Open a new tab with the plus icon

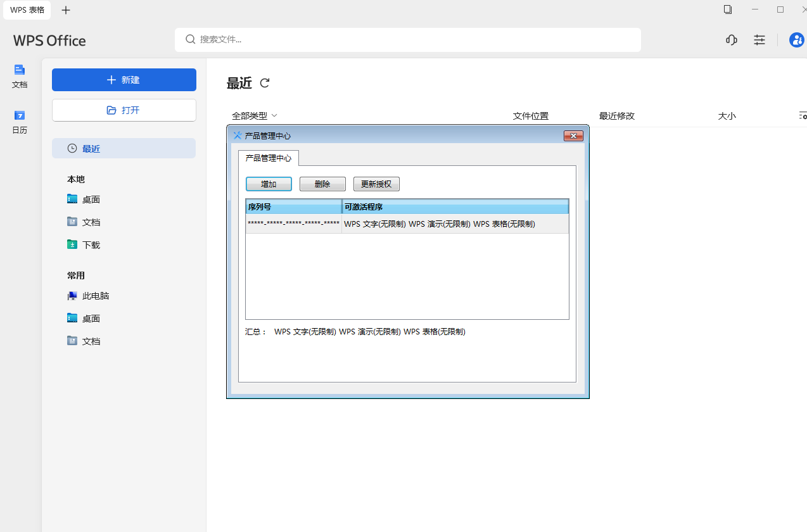[66, 10]
